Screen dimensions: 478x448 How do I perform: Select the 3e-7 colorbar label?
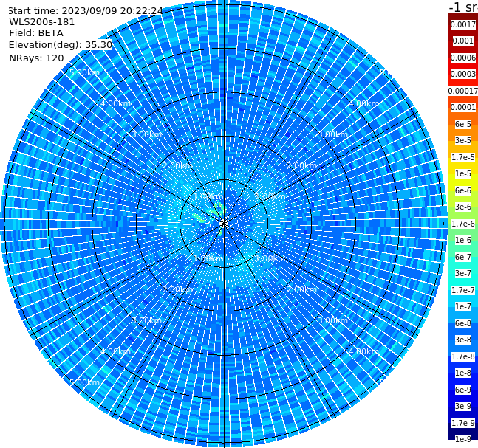pos(463,273)
